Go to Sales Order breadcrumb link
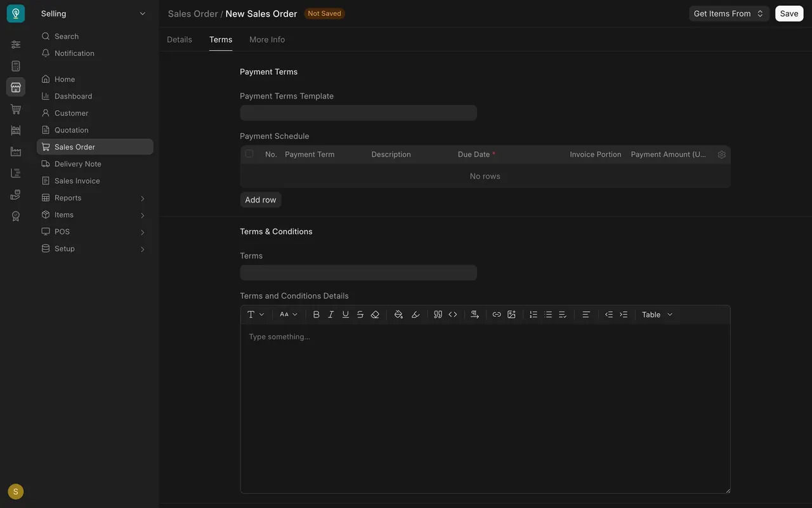Viewport: 812px width, 508px height. click(x=193, y=13)
